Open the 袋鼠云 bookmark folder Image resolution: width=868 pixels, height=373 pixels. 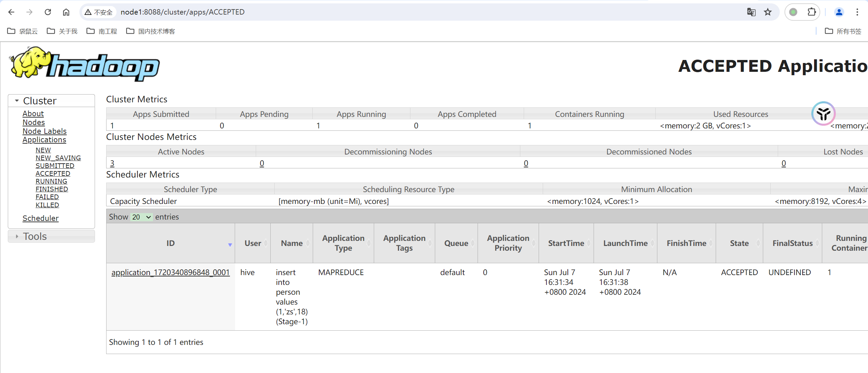coord(22,31)
